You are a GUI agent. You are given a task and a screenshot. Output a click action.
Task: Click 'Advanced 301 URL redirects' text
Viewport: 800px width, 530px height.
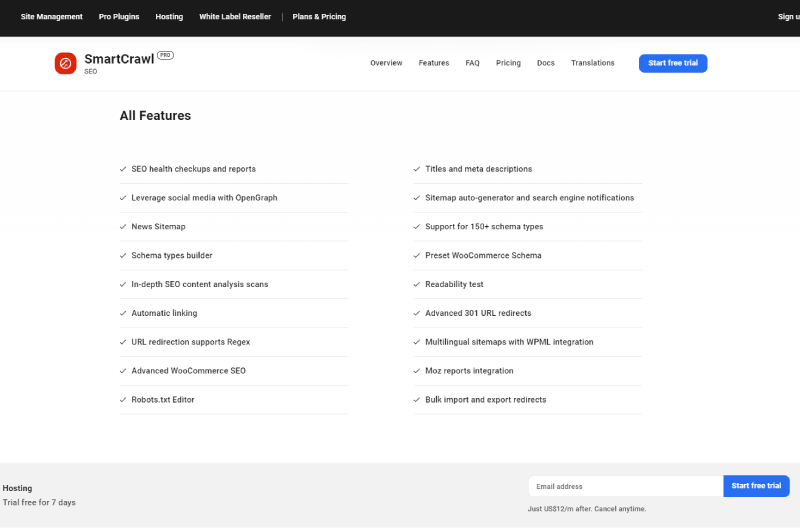coord(478,313)
